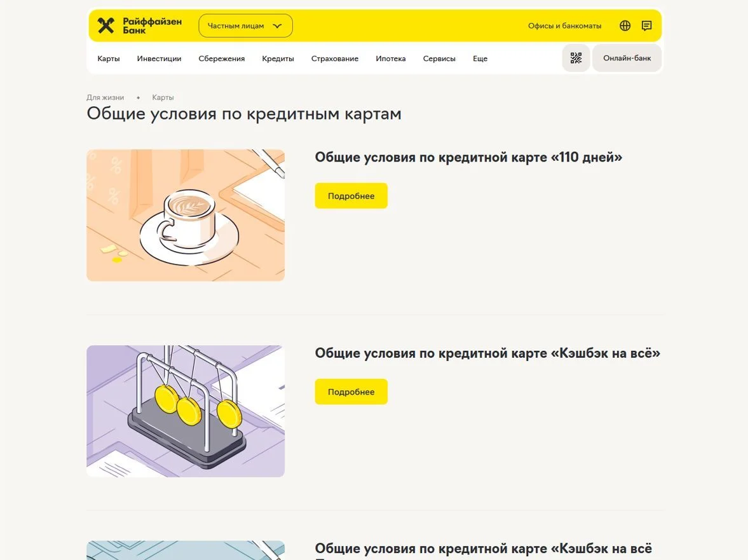Open the coffee cup illustration thumbnail
The height and width of the screenshot is (560, 748).
point(186,215)
